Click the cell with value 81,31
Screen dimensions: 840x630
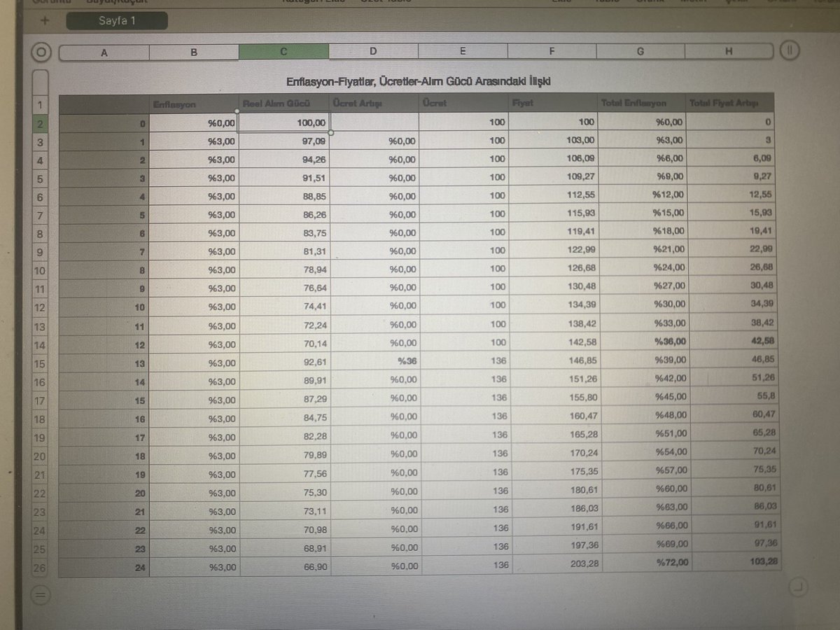click(x=284, y=251)
